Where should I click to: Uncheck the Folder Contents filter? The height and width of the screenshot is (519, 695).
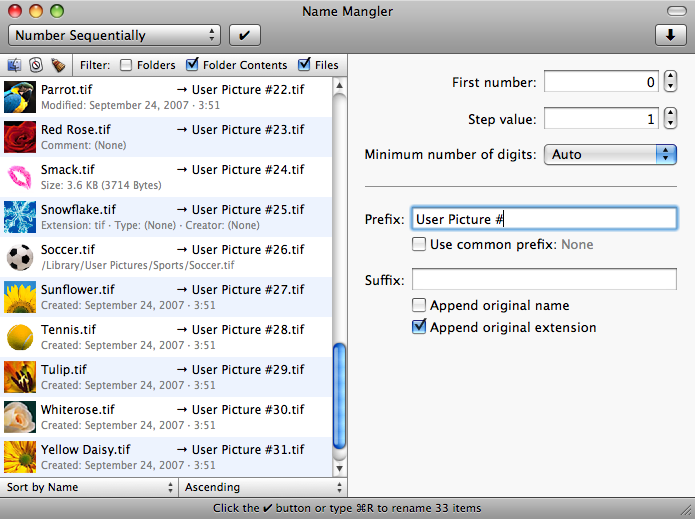click(192, 65)
